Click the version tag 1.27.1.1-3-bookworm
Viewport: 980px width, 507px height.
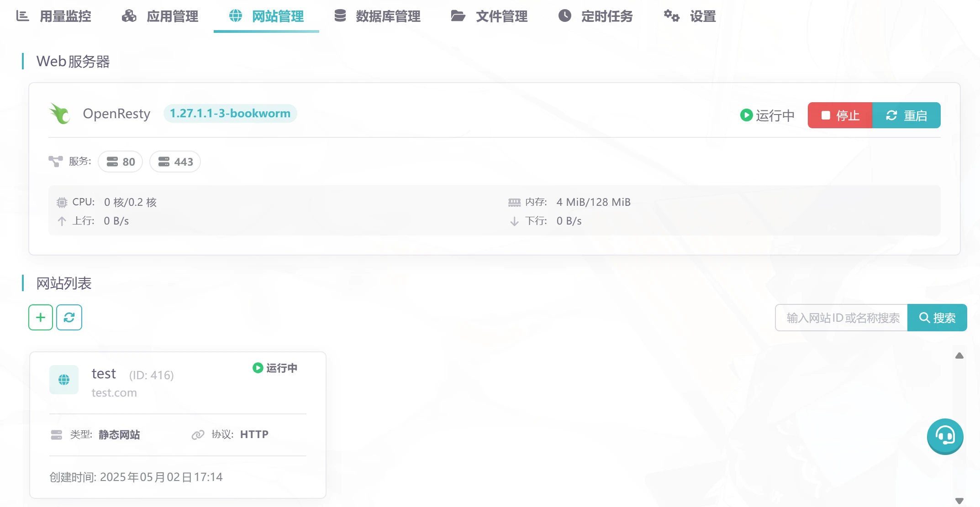pos(230,113)
